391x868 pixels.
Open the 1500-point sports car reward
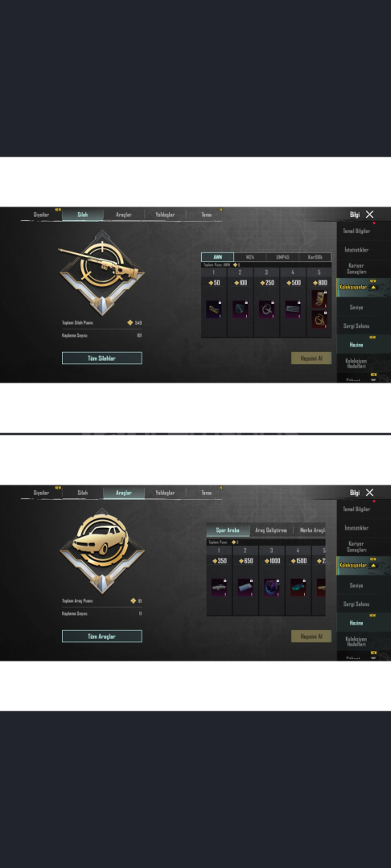298,588
